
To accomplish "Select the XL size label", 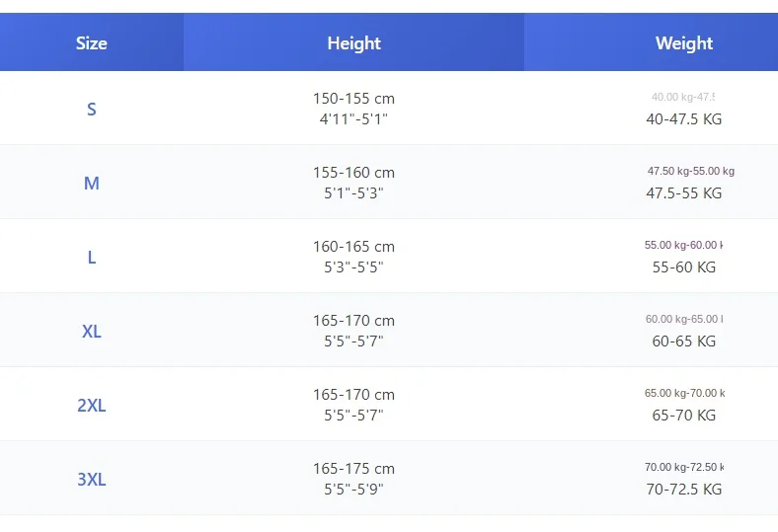I will [x=91, y=331].
